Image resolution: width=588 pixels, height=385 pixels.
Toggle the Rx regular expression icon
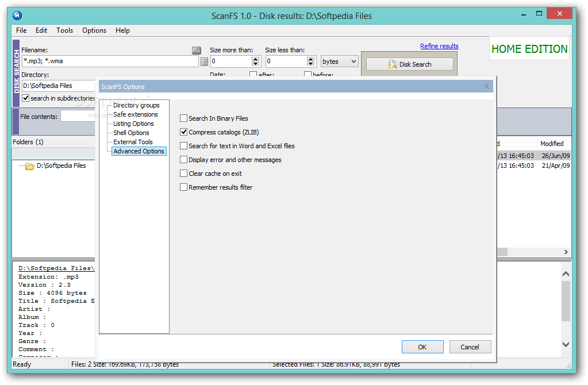coord(197,50)
